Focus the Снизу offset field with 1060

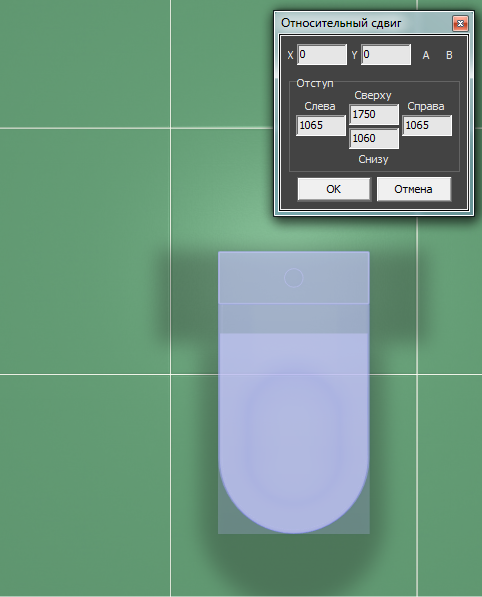(x=374, y=138)
